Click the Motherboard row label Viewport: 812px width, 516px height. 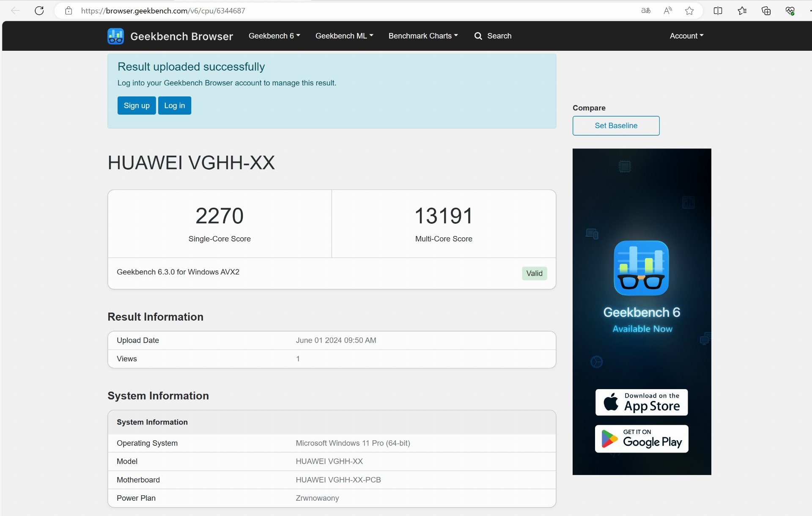[138, 480]
